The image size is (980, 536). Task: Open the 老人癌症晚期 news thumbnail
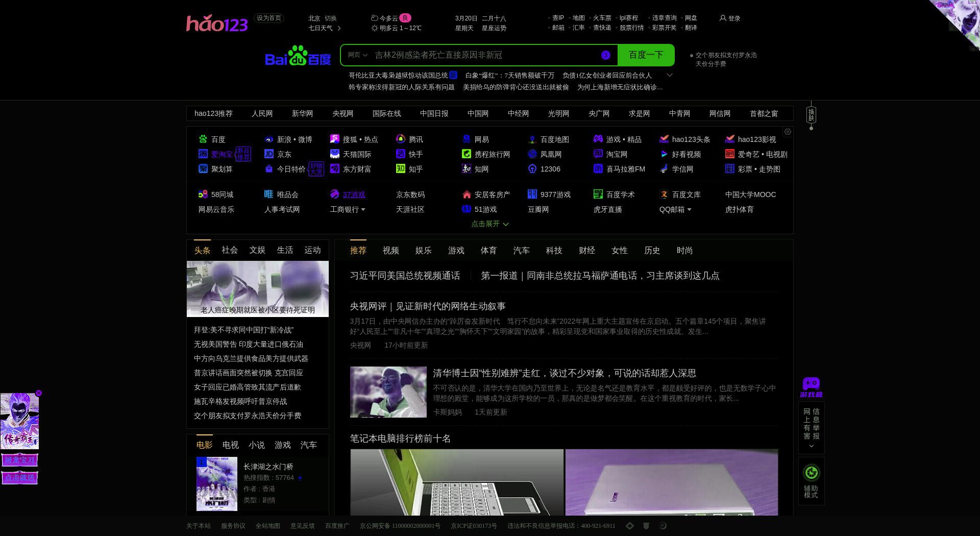point(258,289)
